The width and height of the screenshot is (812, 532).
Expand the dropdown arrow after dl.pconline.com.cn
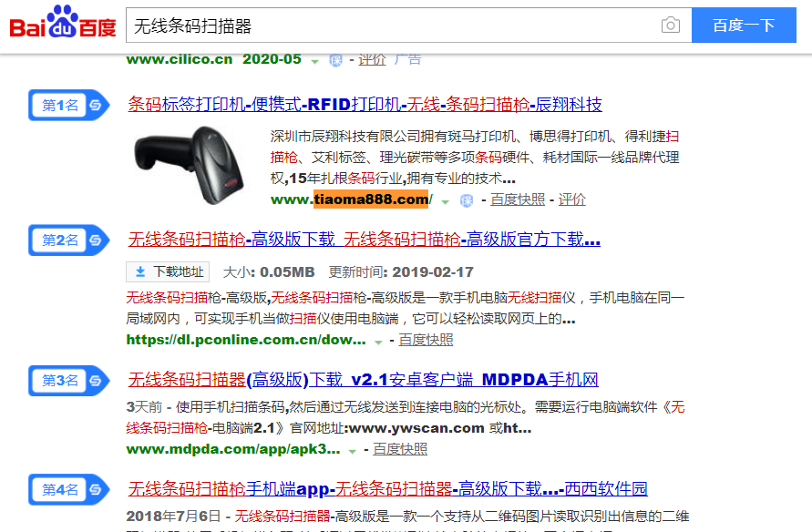click(x=378, y=343)
